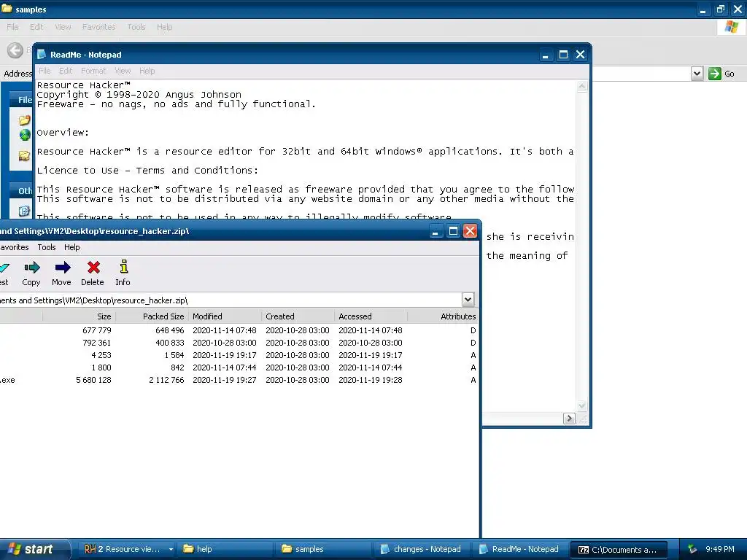Click the Copy icon in 7-Zip toolbar
This screenshot has width=747, height=560.
coord(32,267)
